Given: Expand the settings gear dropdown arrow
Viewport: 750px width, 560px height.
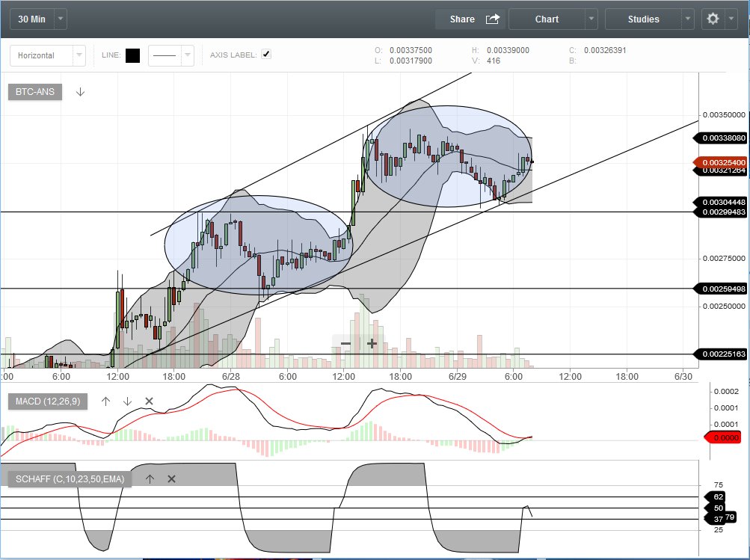Looking at the screenshot, I should (x=731, y=19).
